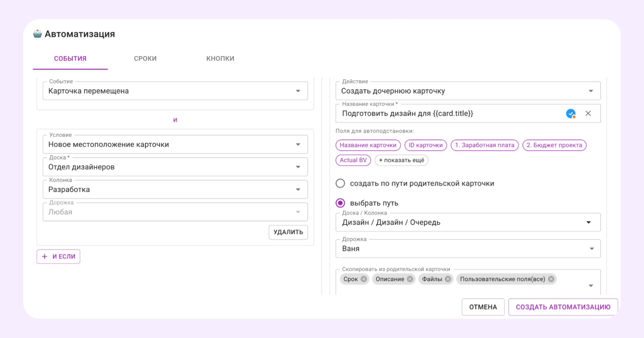Image resolution: width=644 pixels, height=338 pixels.
Task: Open the Колонка dropdown 'Разработка'
Action: tap(175, 189)
